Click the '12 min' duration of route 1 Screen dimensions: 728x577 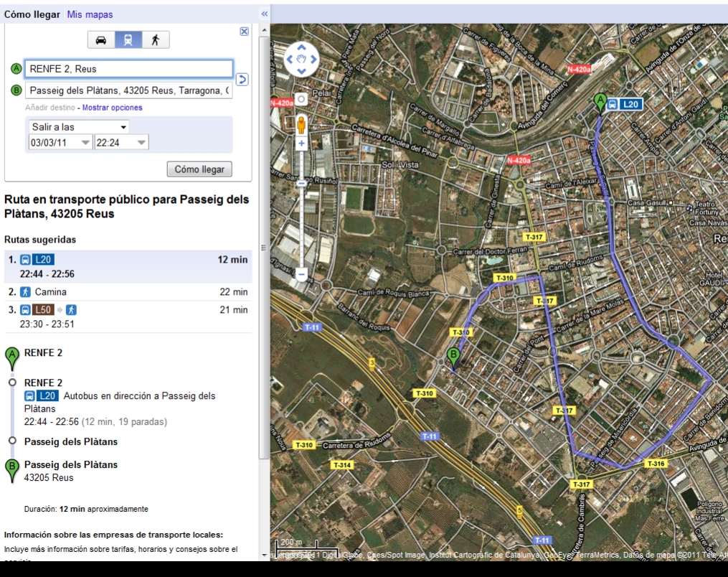(x=232, y=260)
